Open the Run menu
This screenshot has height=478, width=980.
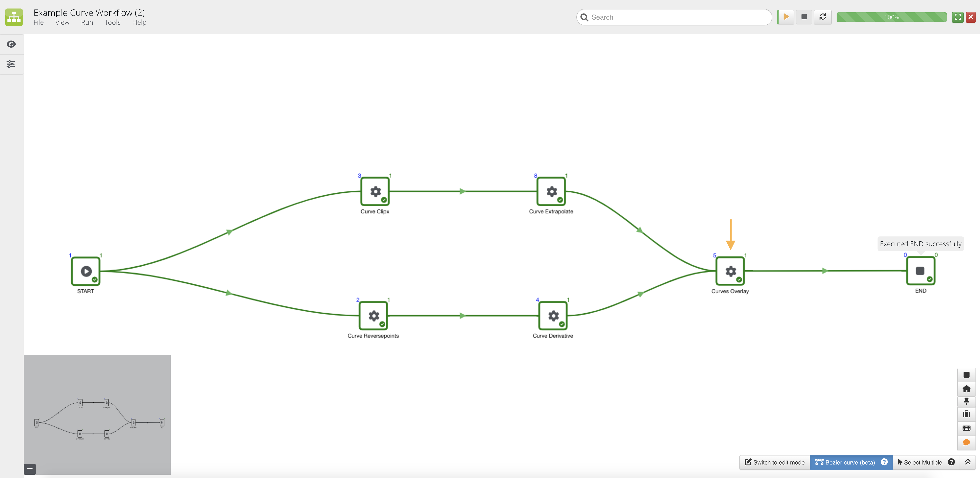pos(87,23)
